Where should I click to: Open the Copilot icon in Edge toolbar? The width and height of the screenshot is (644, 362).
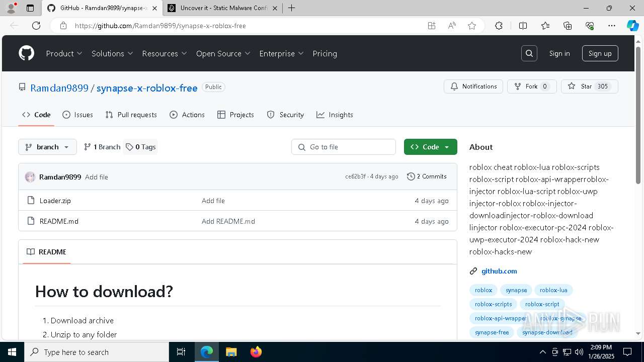(x=632, y=26)
